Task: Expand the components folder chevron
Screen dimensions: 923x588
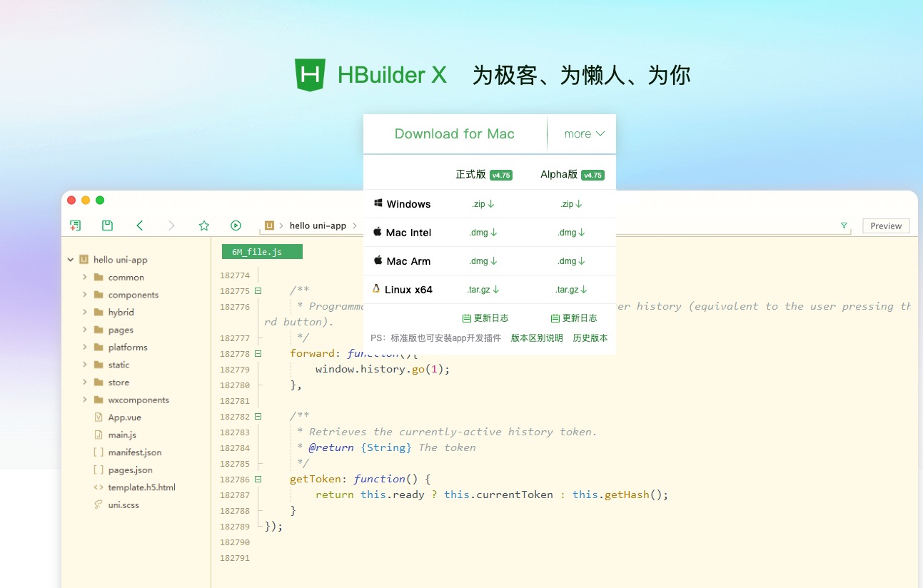Action: tap(84, 295)
